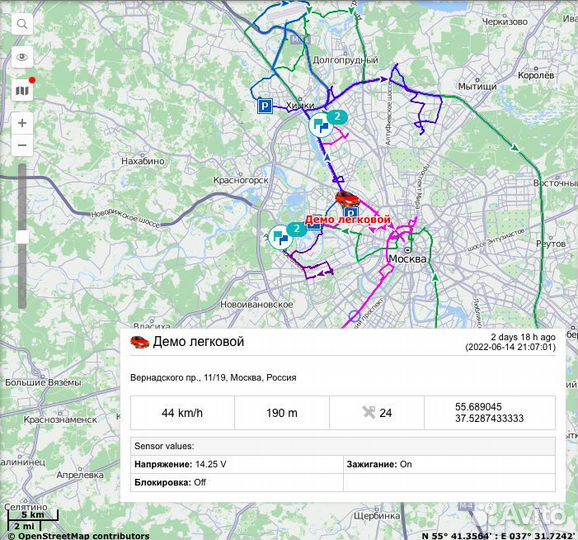
Task: Click the 2 days 18 h ago text
Action: (523, 337)
